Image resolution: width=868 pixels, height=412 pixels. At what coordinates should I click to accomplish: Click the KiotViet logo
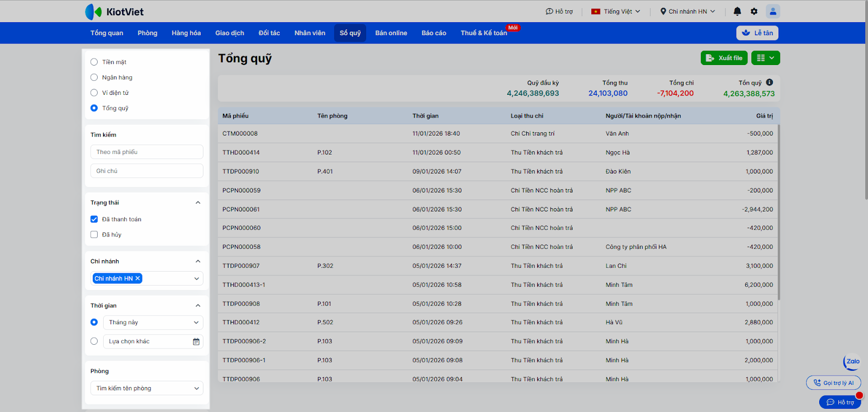coord(114,11)
